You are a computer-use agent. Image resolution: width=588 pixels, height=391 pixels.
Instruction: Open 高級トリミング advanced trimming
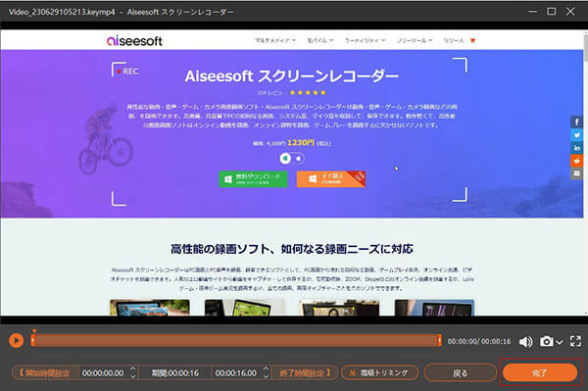click(x=379, y=372)
